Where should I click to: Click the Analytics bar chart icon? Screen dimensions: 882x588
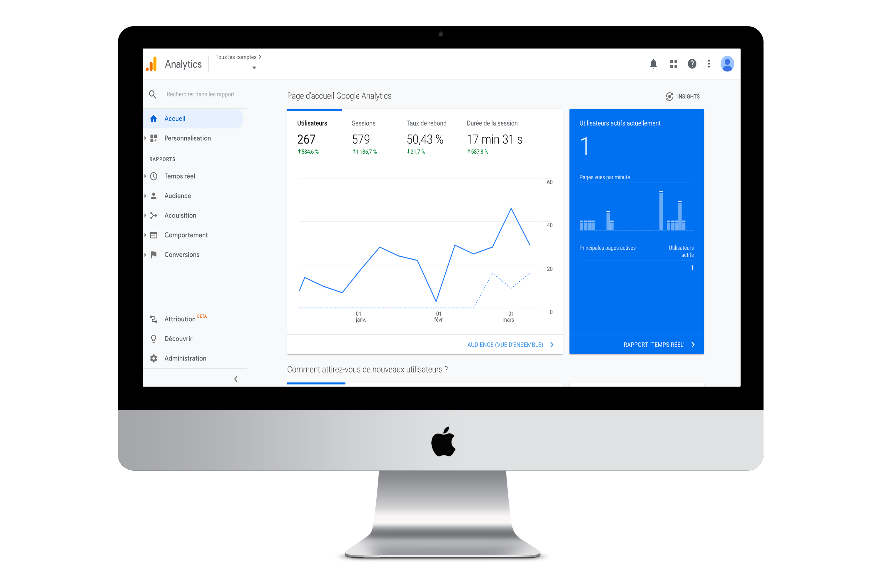click(x=152, y=64)
